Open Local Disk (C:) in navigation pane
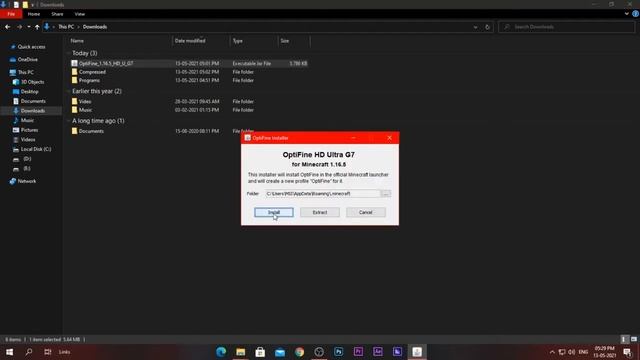The image size is (640, 360). click(36, 149)
